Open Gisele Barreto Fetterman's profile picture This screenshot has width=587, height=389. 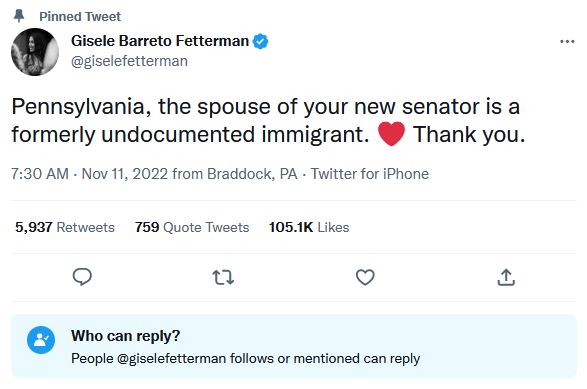(x=35, y=52)
